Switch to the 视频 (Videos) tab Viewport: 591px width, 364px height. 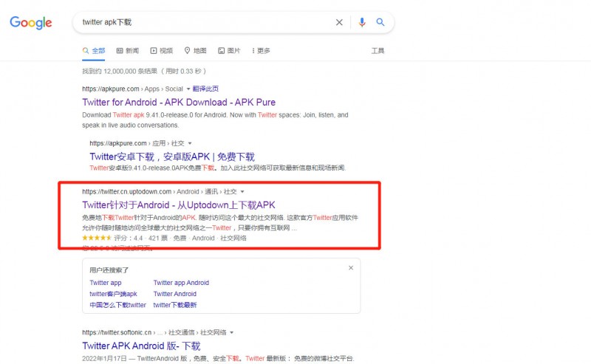[161, 50]
